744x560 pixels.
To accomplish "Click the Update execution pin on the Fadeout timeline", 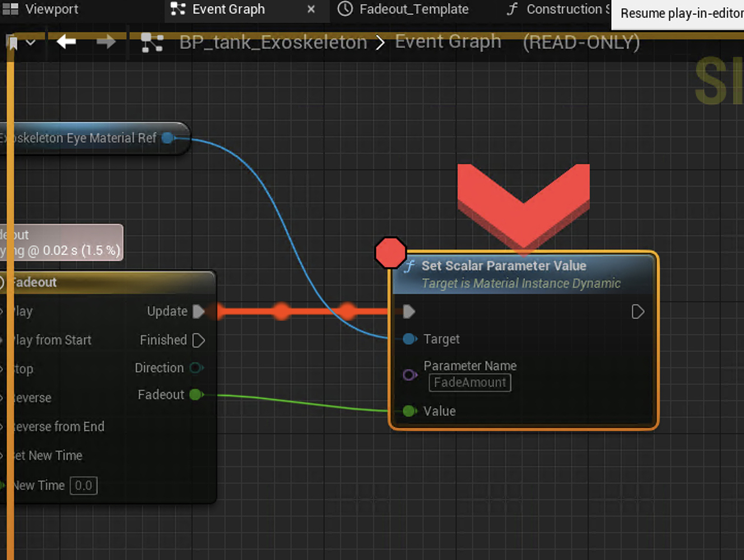I will (x=199, y=311).
